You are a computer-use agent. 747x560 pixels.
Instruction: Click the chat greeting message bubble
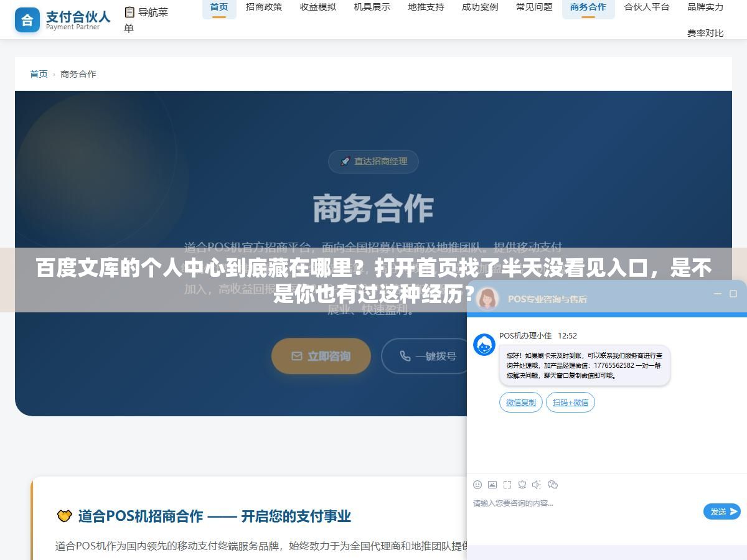point(585,365)
